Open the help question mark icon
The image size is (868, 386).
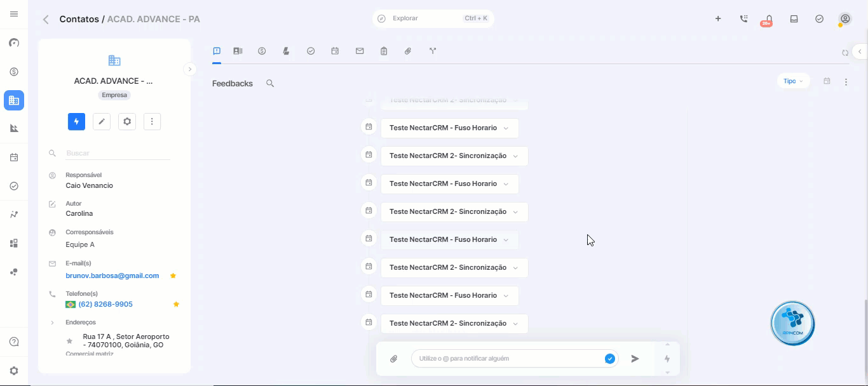pyautogui.click(x=14, y=342)
